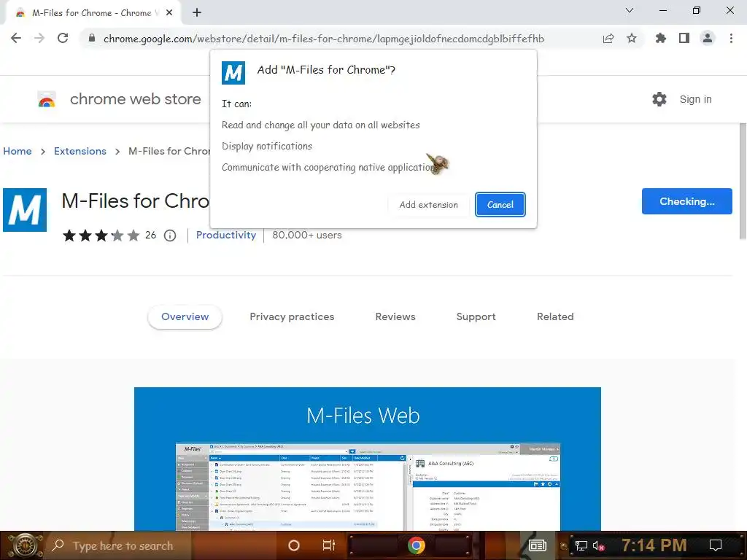Open the tab search chevron
Image resolution: width=747 pixels, height=560 pixels.
(630, 10)
